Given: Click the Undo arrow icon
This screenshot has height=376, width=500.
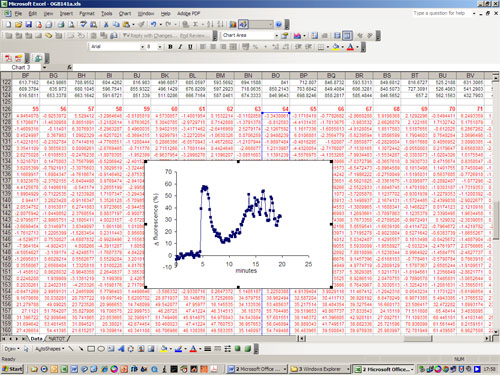Looking at the screenshot, I should (x=153, y=24).
